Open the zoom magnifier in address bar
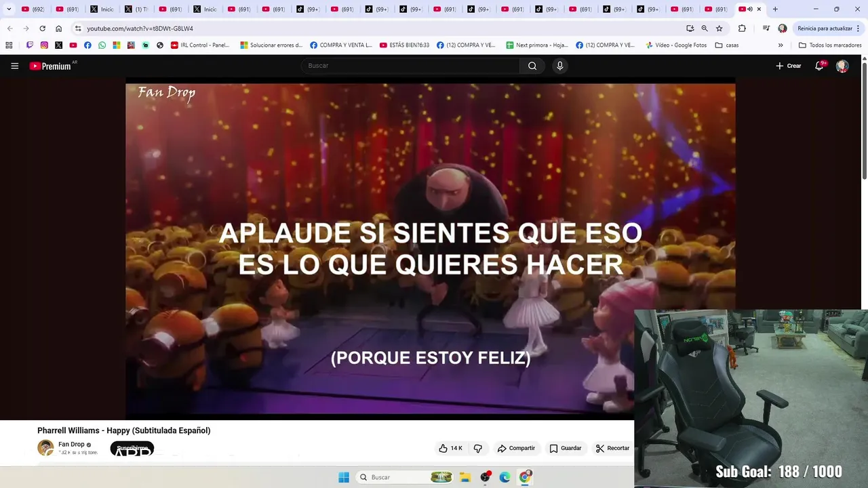Screen dimensions: 868x488 coord(705,28)
